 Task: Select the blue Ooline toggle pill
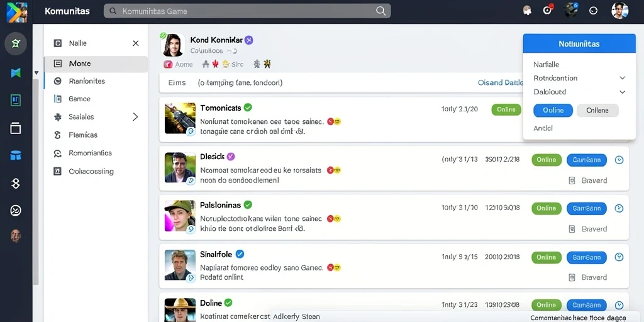point(553,111)
